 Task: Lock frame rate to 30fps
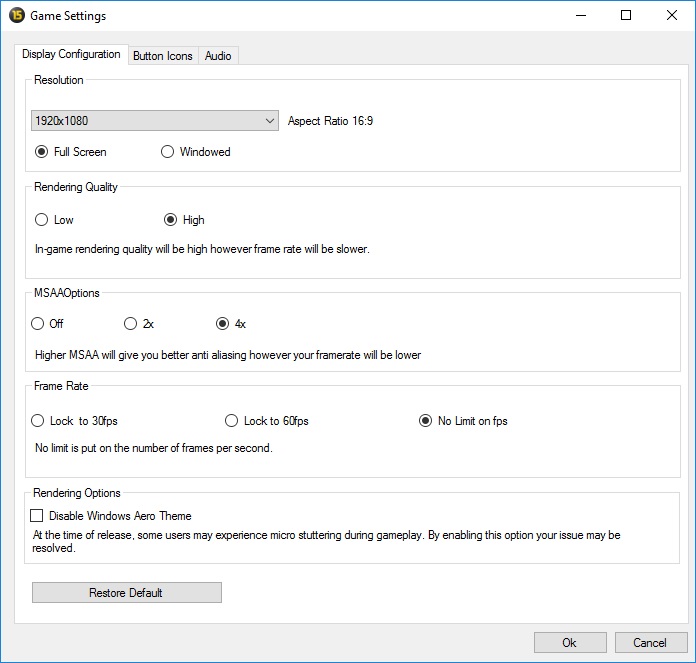tap(38, 421)
